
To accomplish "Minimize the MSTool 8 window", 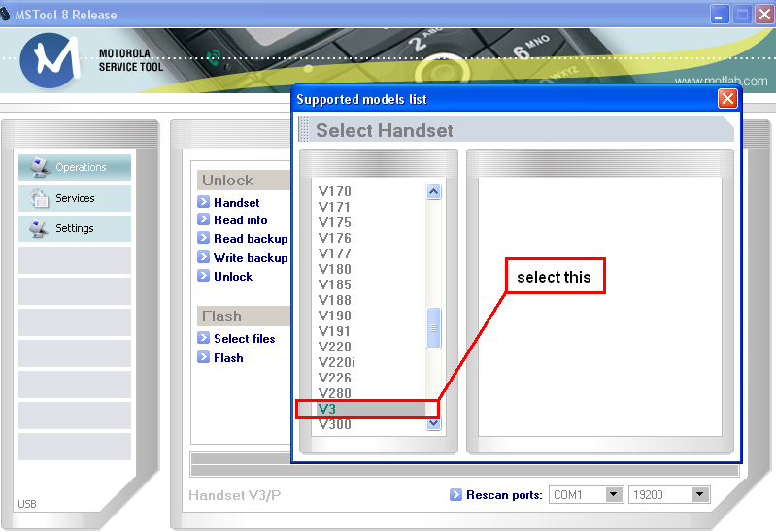I will (719, 15).
